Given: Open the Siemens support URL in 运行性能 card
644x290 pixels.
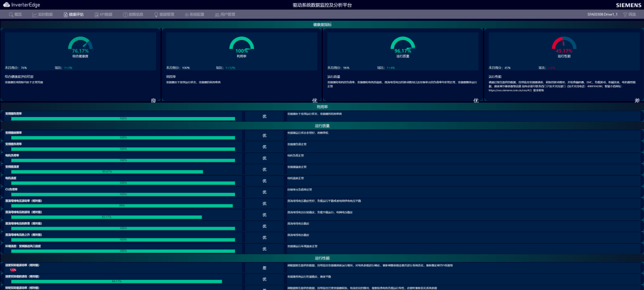Looking at the screenshot, I should coord(509,90).
